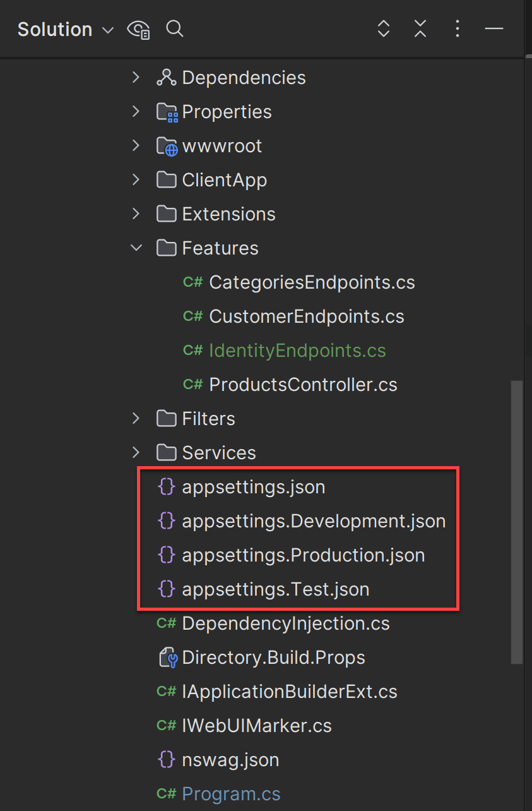Select CategoriesEndpoints.cs file
The height and width of the screenshot is (811, 532).
pos(312,282)
